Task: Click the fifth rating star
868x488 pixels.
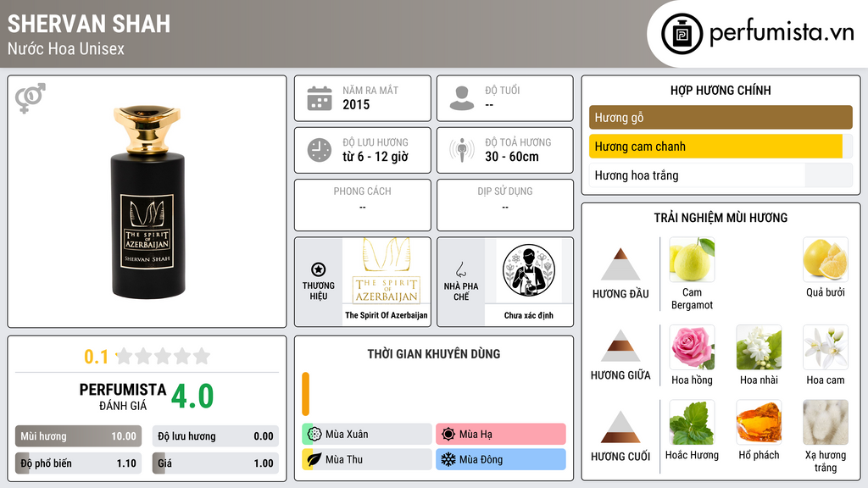Action: tap(202, 356)
